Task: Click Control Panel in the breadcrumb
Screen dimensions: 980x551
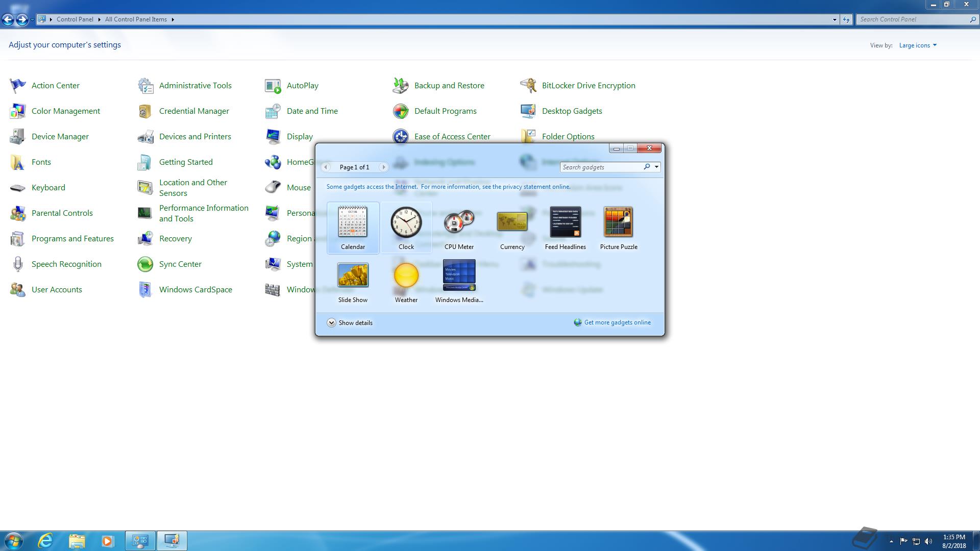Action: click(75, 19)
